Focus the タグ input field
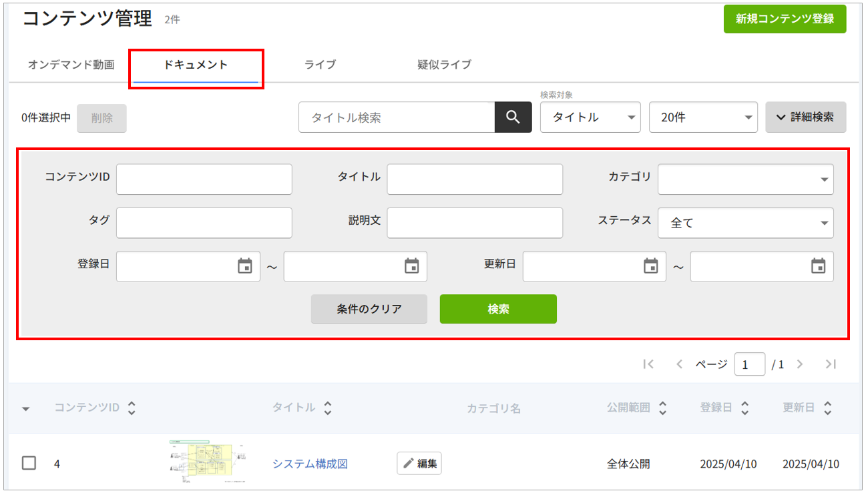This screenshot has width=868, height=493. click(x=204, y=223)
